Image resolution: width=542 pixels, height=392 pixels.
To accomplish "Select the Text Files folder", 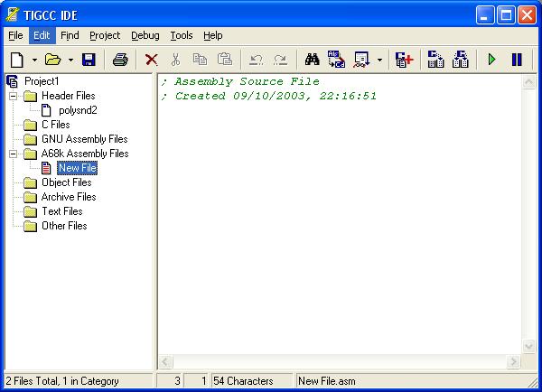I will coord(62,211).
